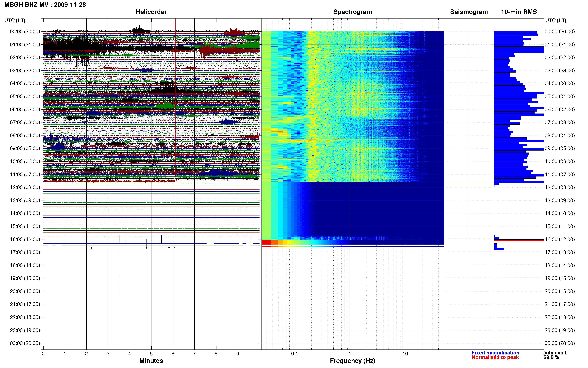
Task: Click "03:00 (23:00)" on the Helicorder time axis
Action: (25, 70)
